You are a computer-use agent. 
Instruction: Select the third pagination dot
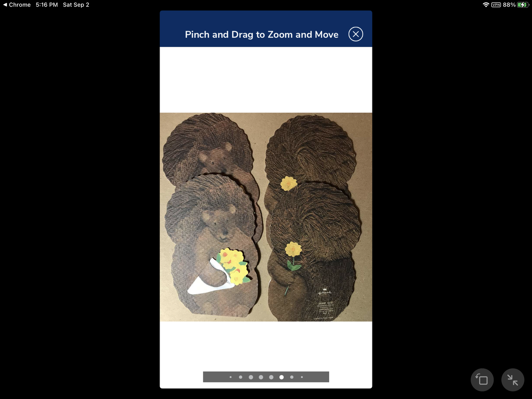pyautogui.click(x=251, y=377)
